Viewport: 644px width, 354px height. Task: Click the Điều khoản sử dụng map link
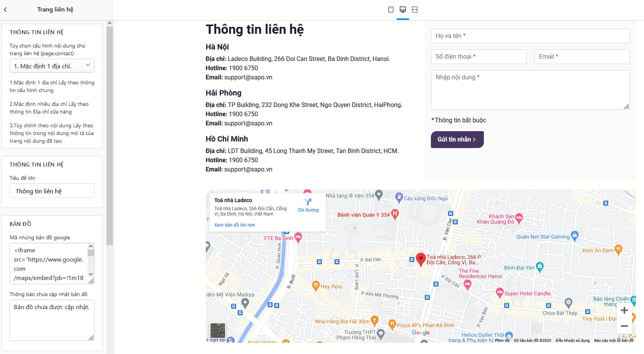click(x=572, y=341)
